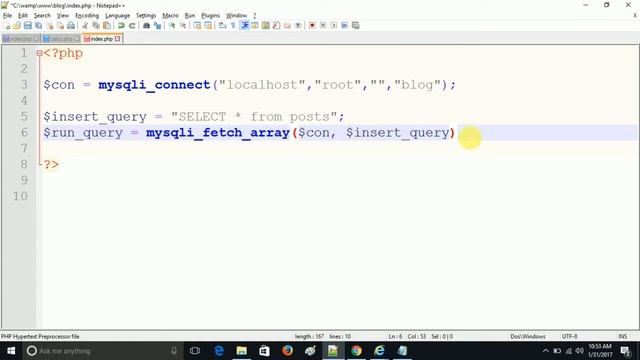Image resolution: width=640 pixels, height=360 pixels.
Task: Toggle the Document Map panel icon
Action: [266, 26]
